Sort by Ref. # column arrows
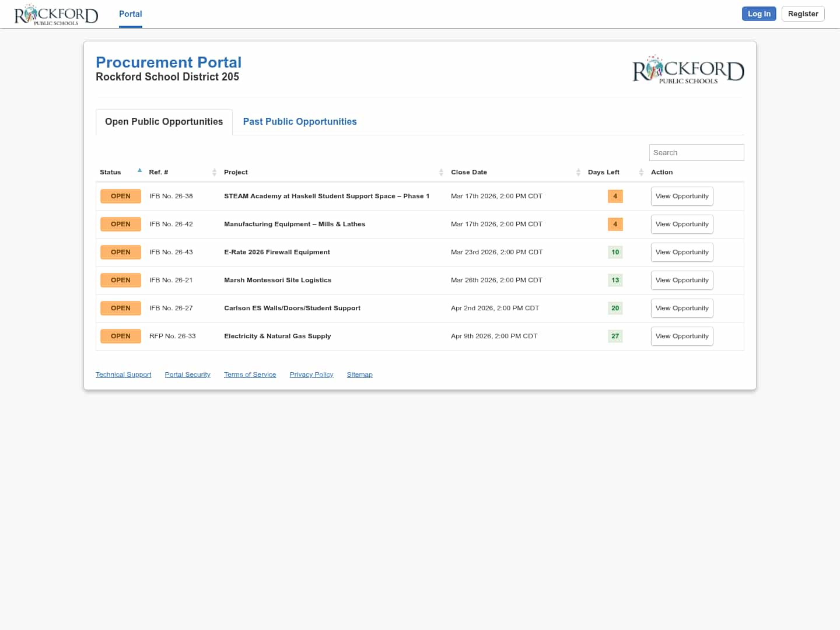Viewport: 840px width, 630px height. (x=214, y=172)
